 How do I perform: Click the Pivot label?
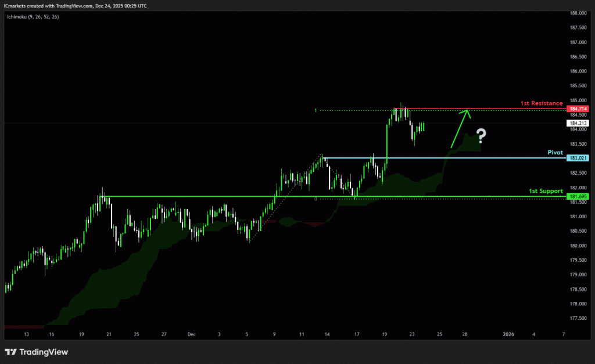pos(555,152)
